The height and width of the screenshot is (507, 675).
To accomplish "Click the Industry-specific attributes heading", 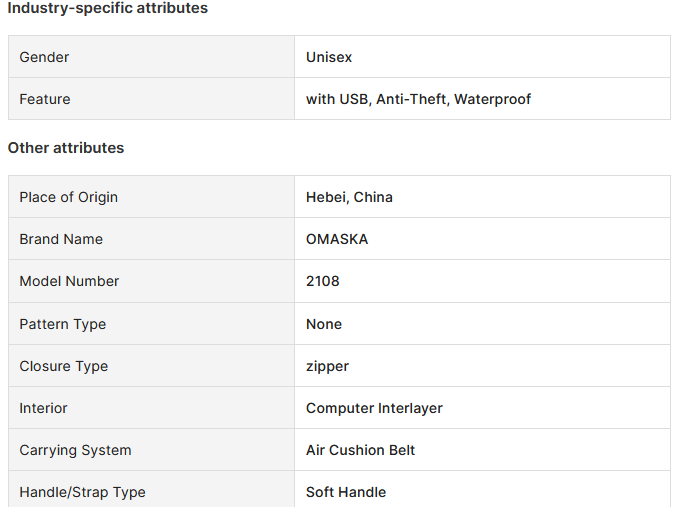I will [x=108, y=8].
